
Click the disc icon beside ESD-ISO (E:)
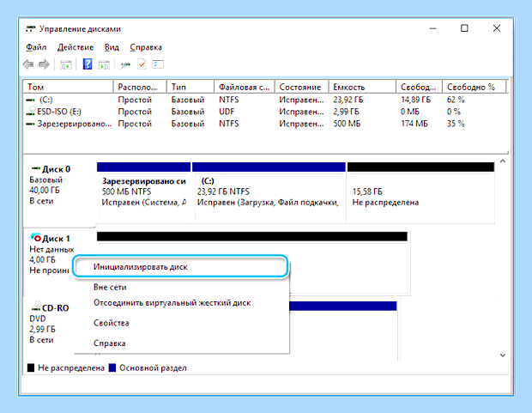[31, 111]
